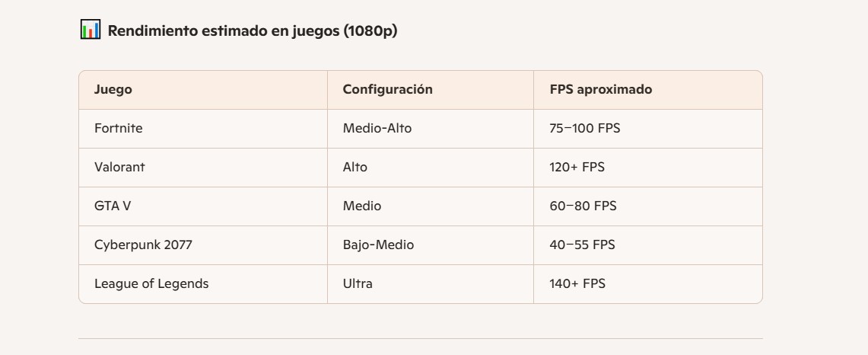Image resolution: width=868 pixels, height=355 pixels.
Task: Click the Configuración column header
Action: pos(387,89)
